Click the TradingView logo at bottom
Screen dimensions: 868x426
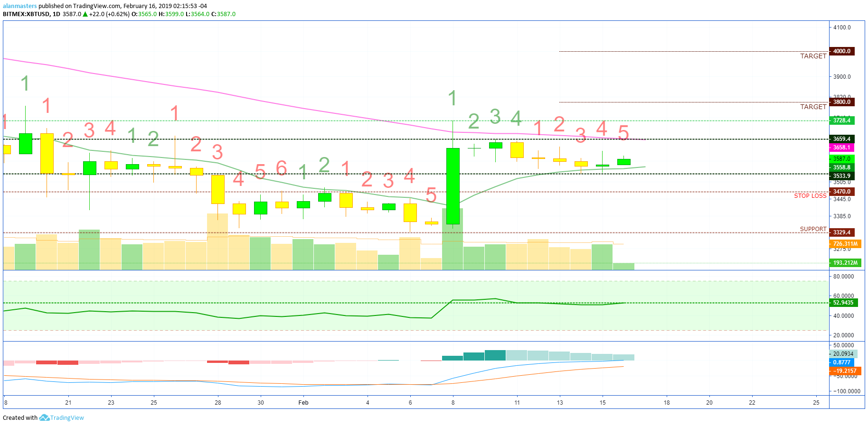coord(61,418)
